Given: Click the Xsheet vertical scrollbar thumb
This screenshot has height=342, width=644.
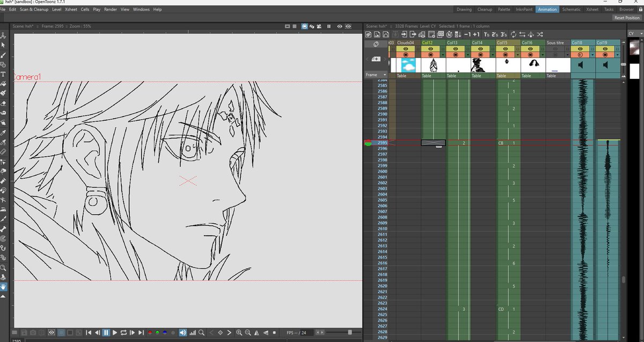Looking at the screenshot, I should [624, 280].
